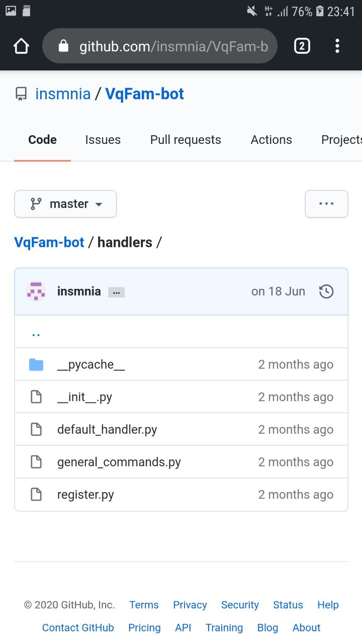Click the insmnia user avatar

[36, 291]
